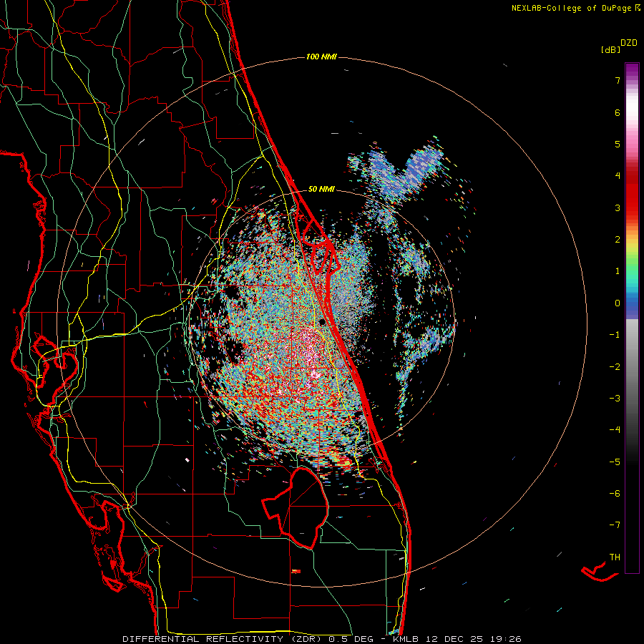
Task: Click the NEXLAB-College of DuPage title text
Action: point(572,8)
